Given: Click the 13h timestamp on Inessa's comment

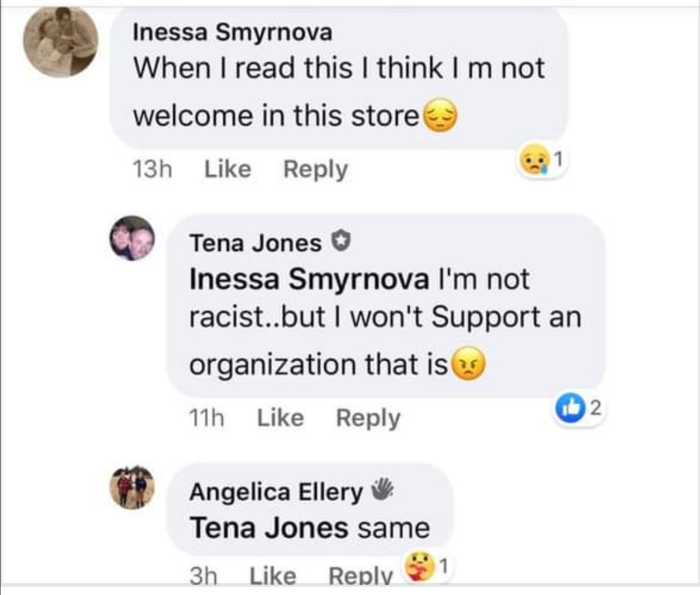Looking at the screenshot, I should point(152,169).
